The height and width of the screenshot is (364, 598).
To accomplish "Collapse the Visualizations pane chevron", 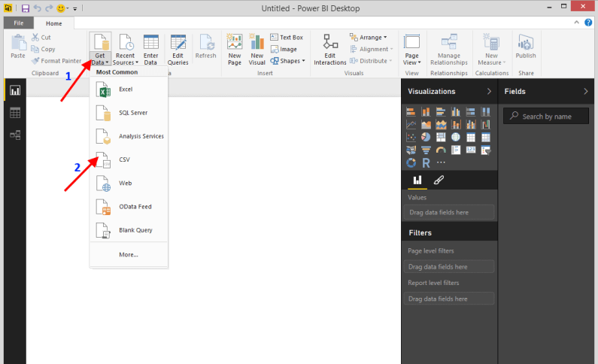I will click(489, 91).
